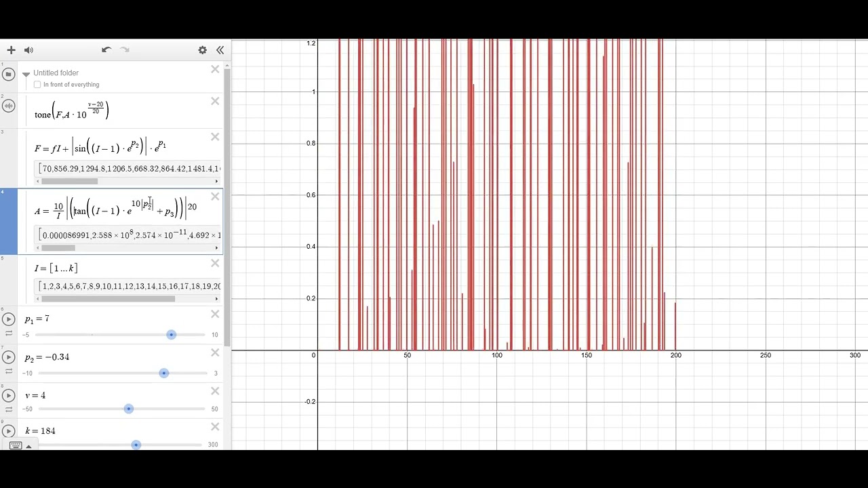Click the tone(F, A) expression
Screen dimensions: 868x488
tap(72, 110)
